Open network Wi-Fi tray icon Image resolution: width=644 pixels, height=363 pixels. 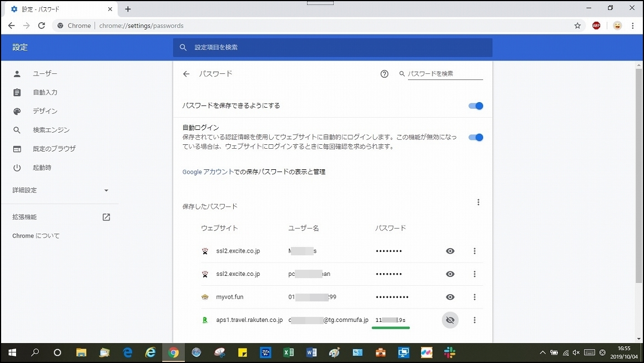(x=566, y=353)
